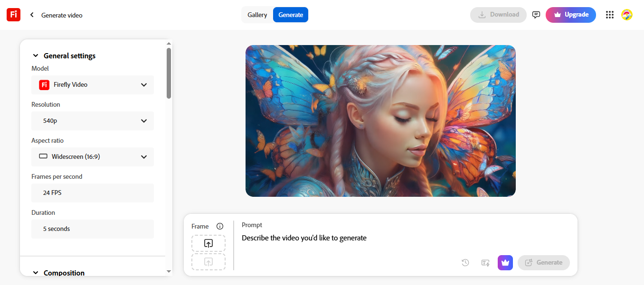Screen dimensions: 644x285
Task: Open the Model dropdown for Firefly Video
Action: 93,85
